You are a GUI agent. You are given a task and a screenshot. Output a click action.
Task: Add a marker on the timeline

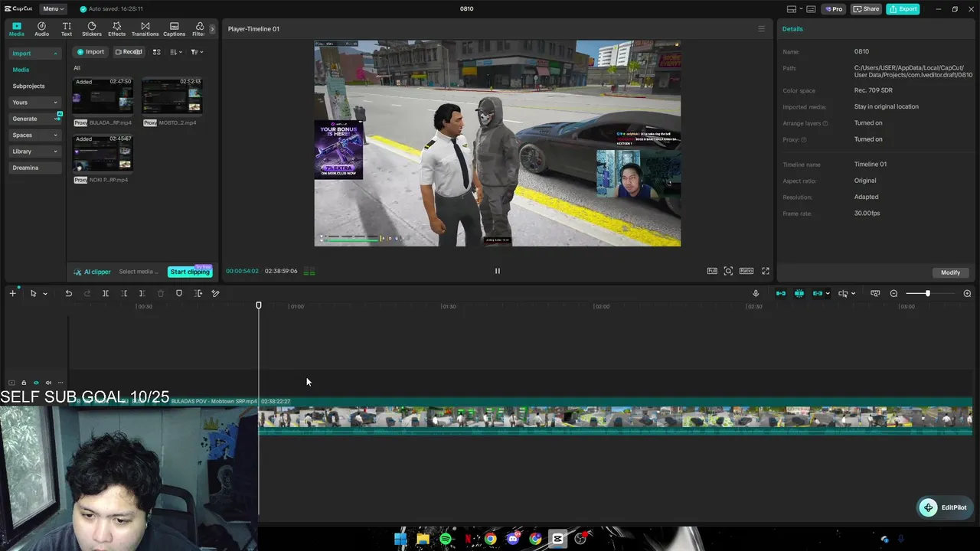click(x=179, y=294)
